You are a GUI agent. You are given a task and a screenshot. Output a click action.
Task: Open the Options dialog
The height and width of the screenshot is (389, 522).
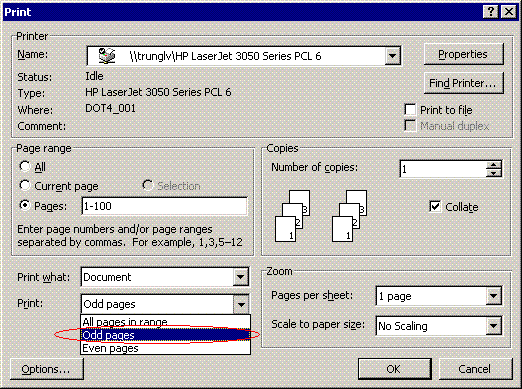46,369
